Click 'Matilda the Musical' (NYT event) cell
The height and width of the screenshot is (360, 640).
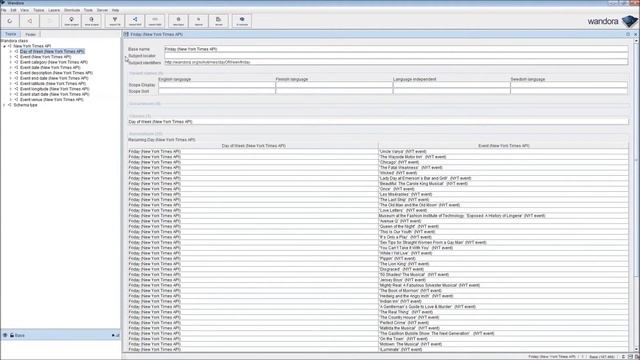pyautogui.click(x=503, y=328)
